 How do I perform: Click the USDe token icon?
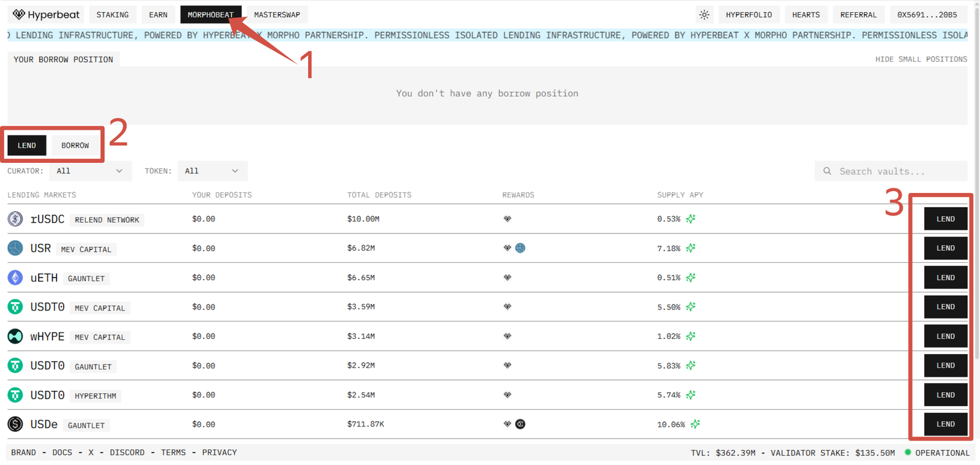click(15, 424)
